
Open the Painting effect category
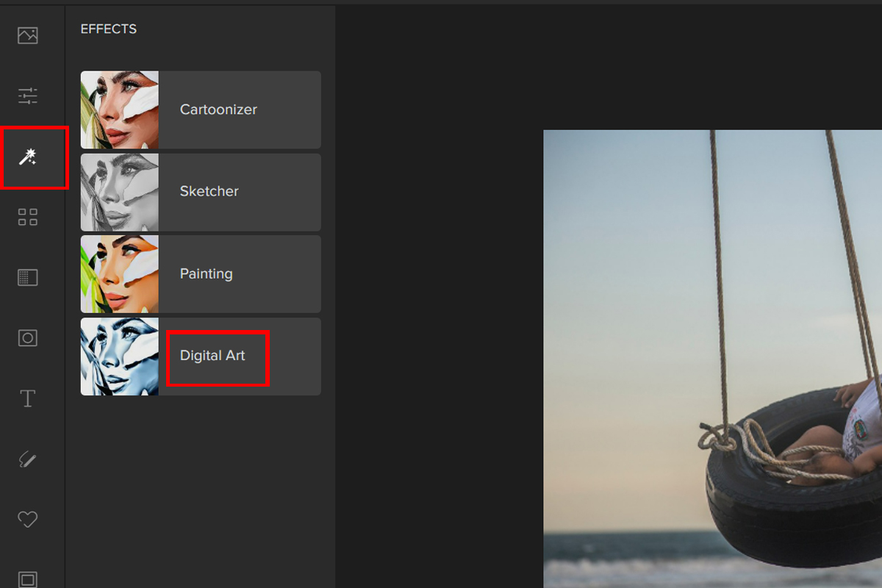click(x=207, y=273)
